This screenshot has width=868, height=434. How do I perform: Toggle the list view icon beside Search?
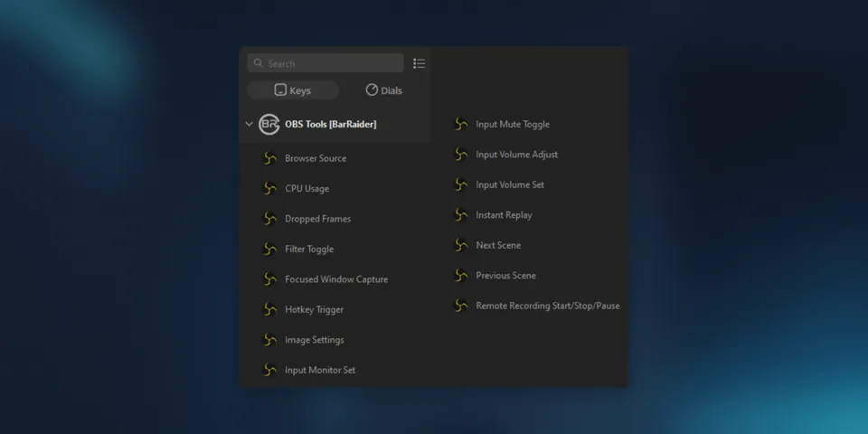pyautogui.click(x=419, y=63)
